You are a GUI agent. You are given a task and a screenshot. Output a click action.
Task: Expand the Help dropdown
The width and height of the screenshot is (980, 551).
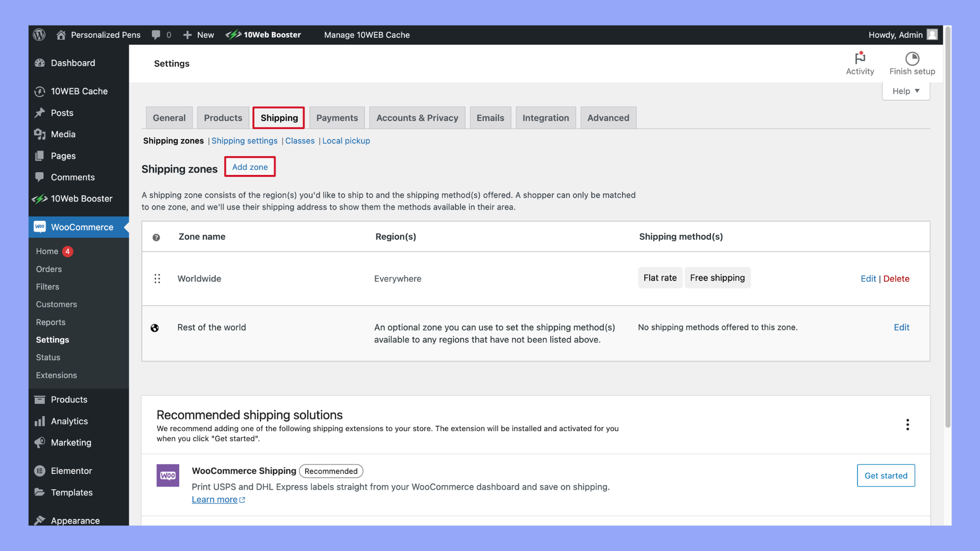[906, 91]
